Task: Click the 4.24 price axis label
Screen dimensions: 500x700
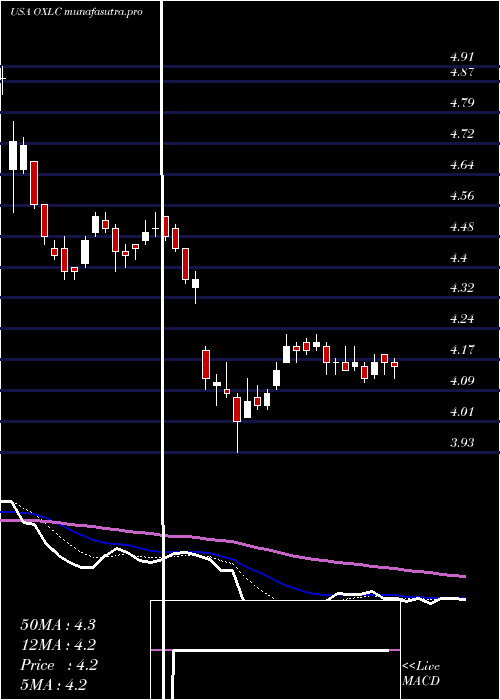Action: tap(462, 319)
